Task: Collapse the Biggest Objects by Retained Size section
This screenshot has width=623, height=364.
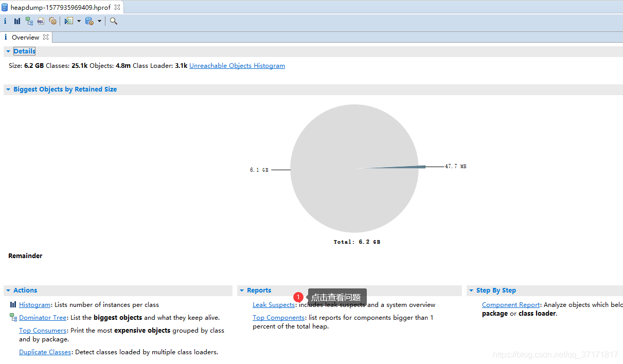Action: click(x=8, y=89)
